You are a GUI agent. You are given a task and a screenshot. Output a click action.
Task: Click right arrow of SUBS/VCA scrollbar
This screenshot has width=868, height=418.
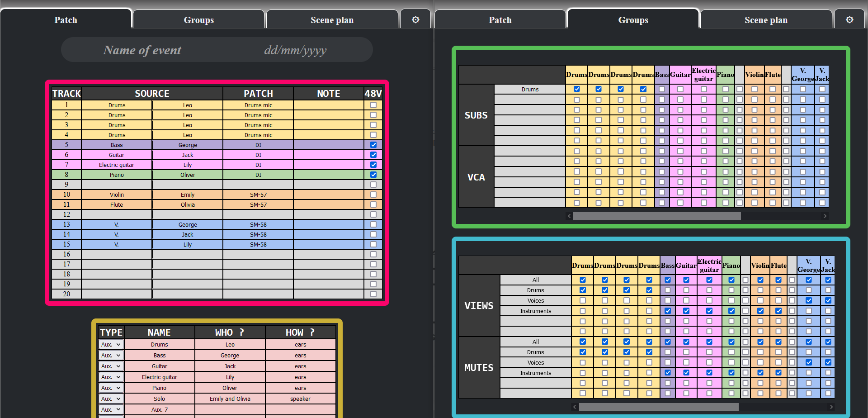coord(825,216)
